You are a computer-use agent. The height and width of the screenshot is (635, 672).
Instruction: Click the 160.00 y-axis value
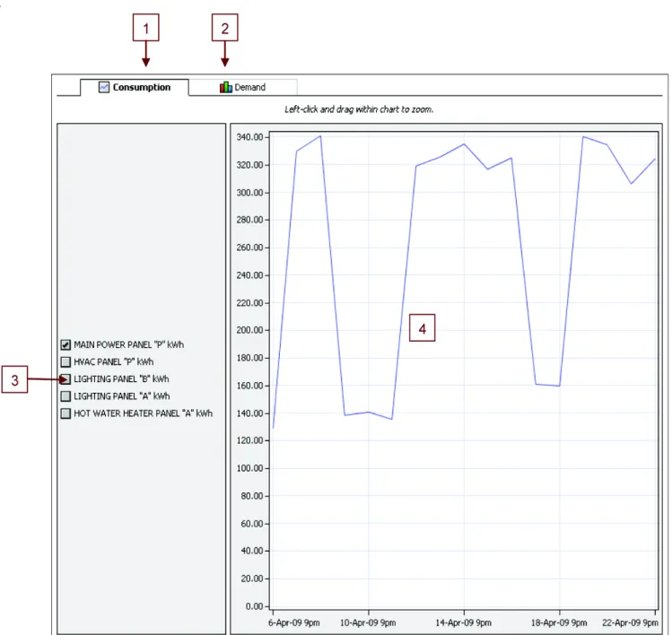tap(249, 386)
